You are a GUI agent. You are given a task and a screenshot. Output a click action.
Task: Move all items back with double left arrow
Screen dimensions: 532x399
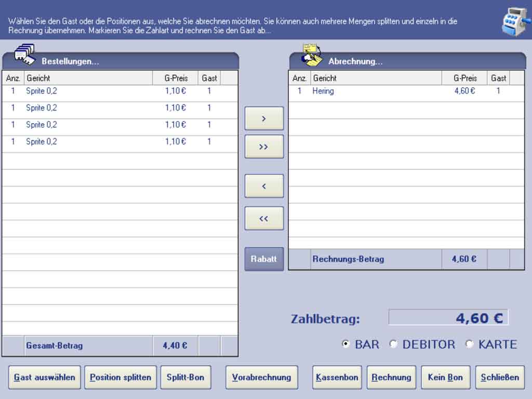(264, 219)
